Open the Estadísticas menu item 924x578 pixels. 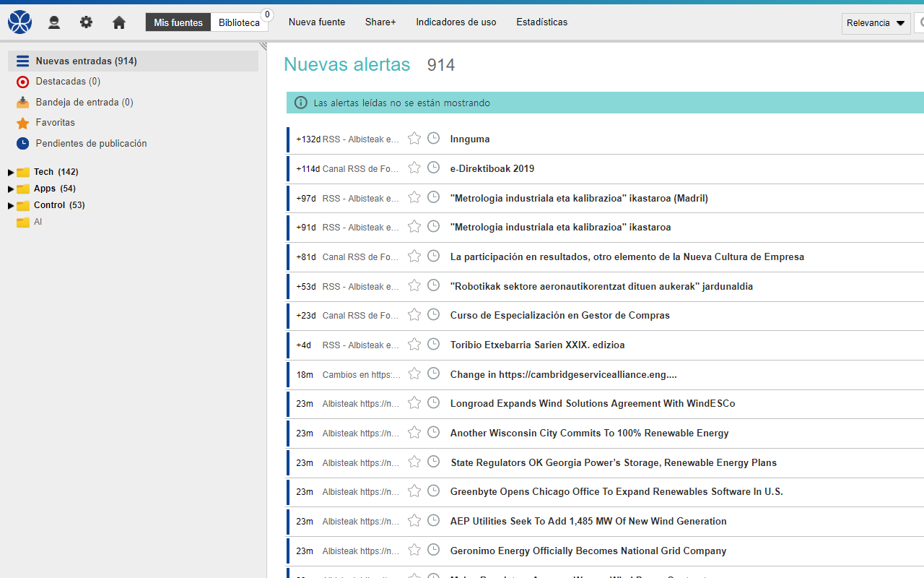click(541, 22)
